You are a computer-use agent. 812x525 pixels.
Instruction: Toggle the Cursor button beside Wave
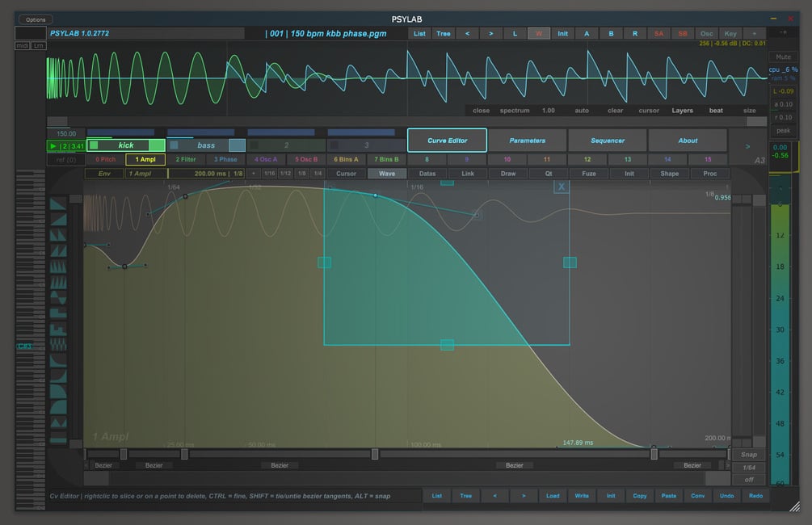[x=346, y=174]
